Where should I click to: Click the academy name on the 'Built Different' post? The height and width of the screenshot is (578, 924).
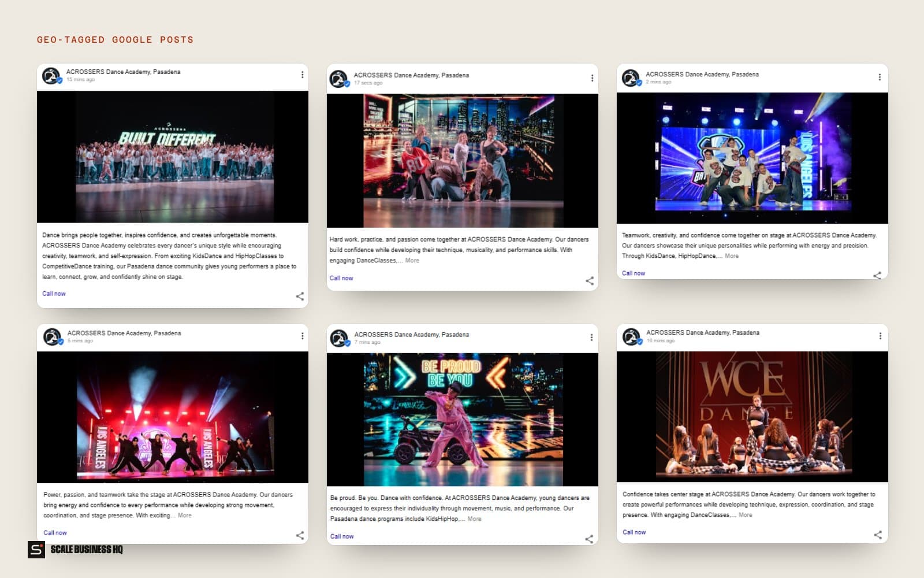point(123,72)
